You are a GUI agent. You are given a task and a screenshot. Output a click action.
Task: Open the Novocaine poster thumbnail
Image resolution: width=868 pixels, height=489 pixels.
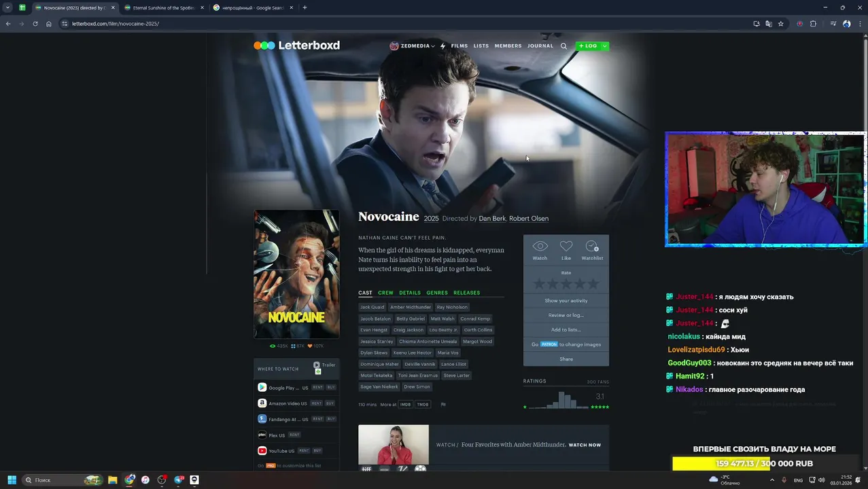(x=296, y=274)
